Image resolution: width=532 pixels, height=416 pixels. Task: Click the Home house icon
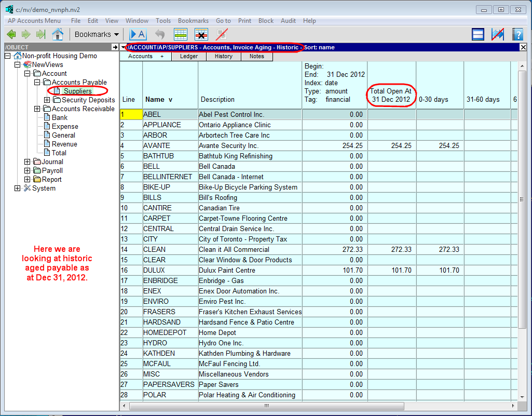(58, 34)
